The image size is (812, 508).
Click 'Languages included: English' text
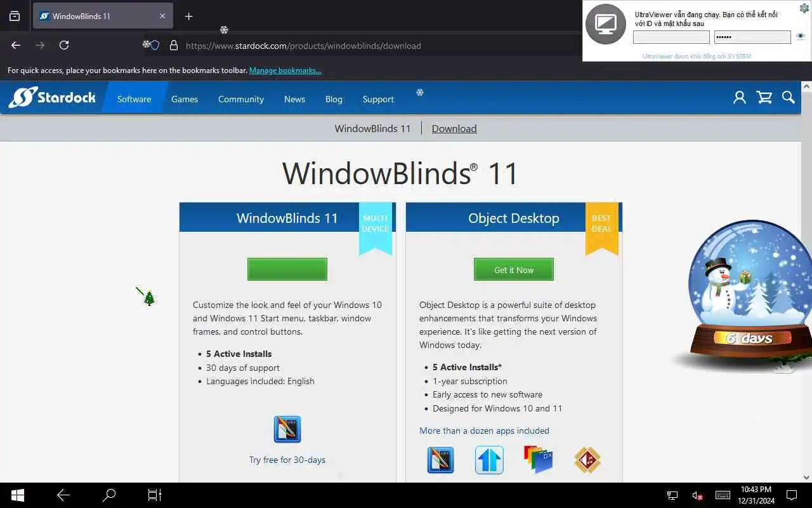pos(260,381)
